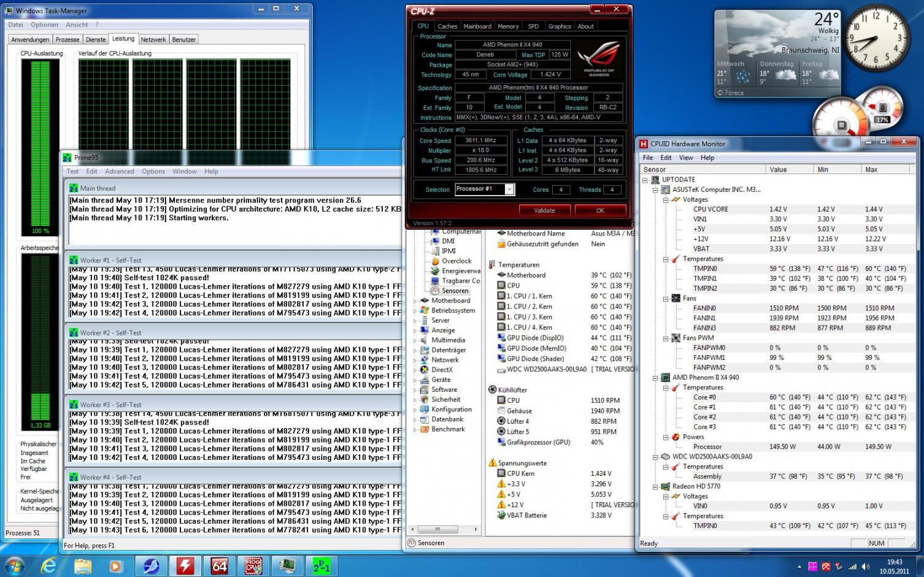Image resolution: width=924 pixels, height=577 pixels.
Task: Open the Memory tab in CPU-Z
Action: tap(508, 26)
